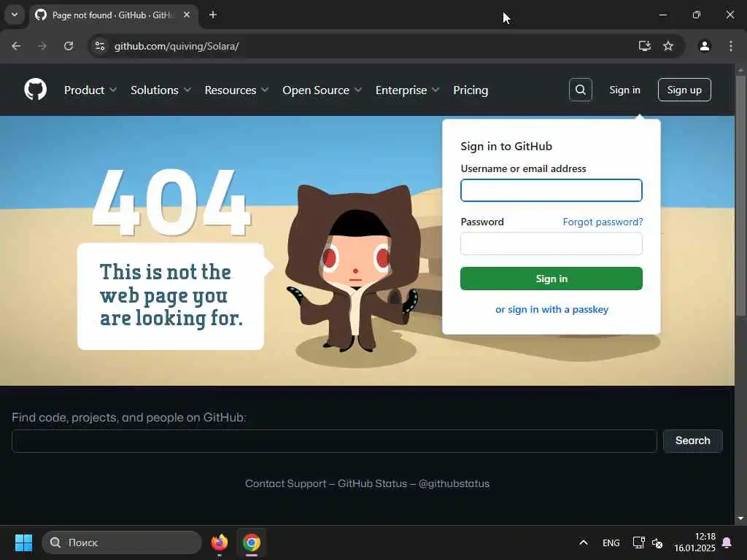
Task: Click the GitHub Octocat logo in header
Action: 35,90
